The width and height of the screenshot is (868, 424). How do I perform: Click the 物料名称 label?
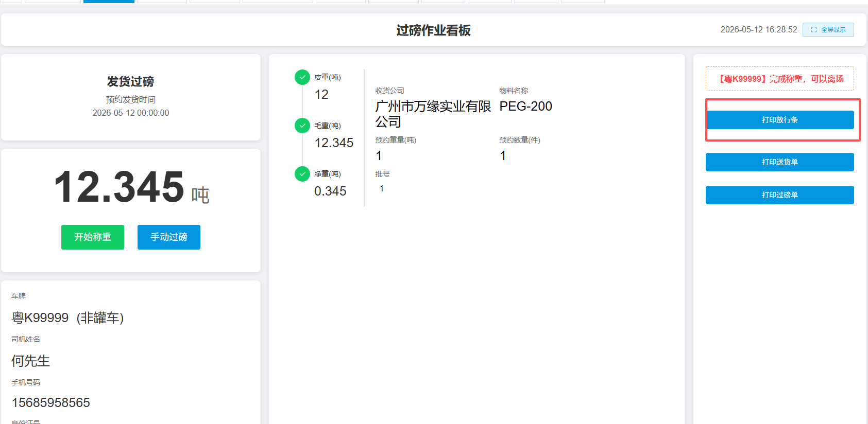(x=514, y=91)
